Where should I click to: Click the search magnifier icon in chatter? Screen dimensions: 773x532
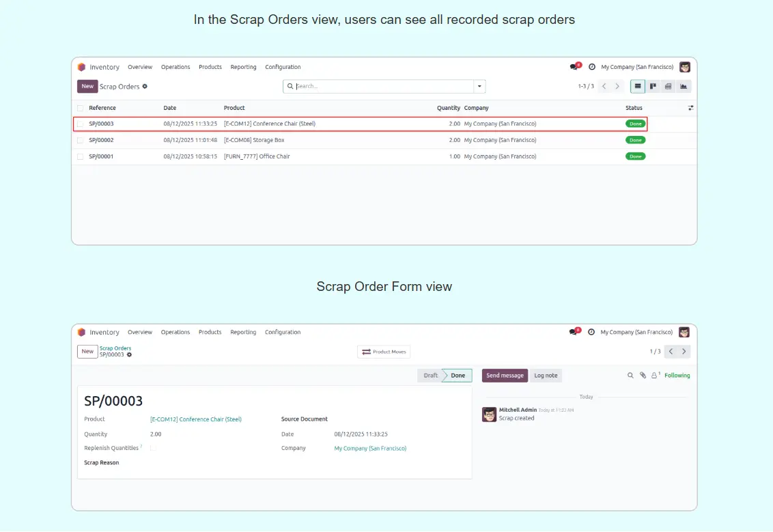coord(630,376)
